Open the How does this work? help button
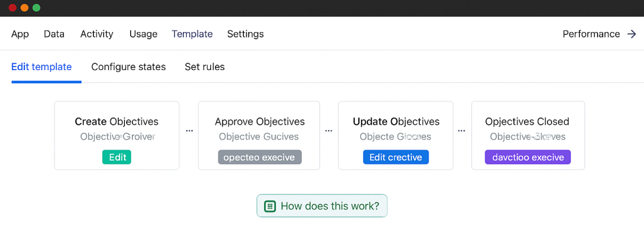 coord(322,206)
